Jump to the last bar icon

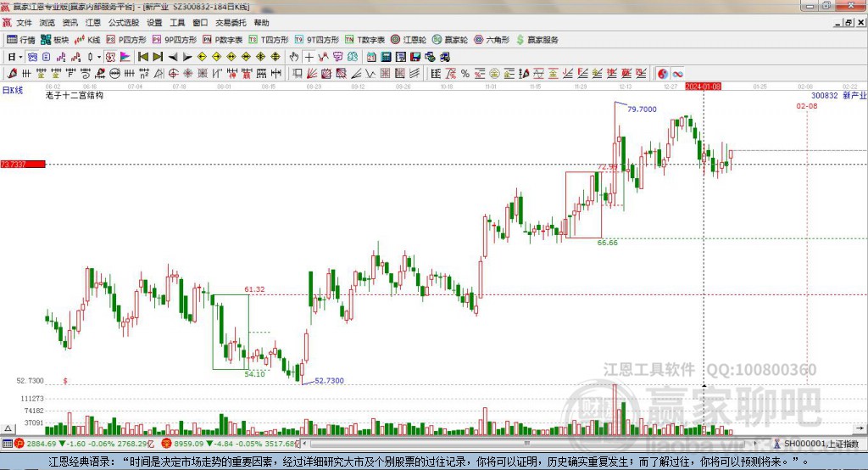[158, 57]
